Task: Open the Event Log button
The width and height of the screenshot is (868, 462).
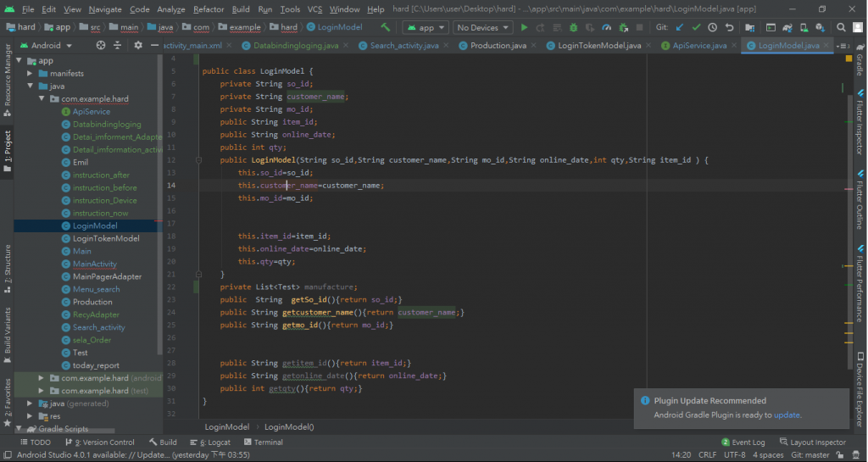Action: tap(743, 443)
